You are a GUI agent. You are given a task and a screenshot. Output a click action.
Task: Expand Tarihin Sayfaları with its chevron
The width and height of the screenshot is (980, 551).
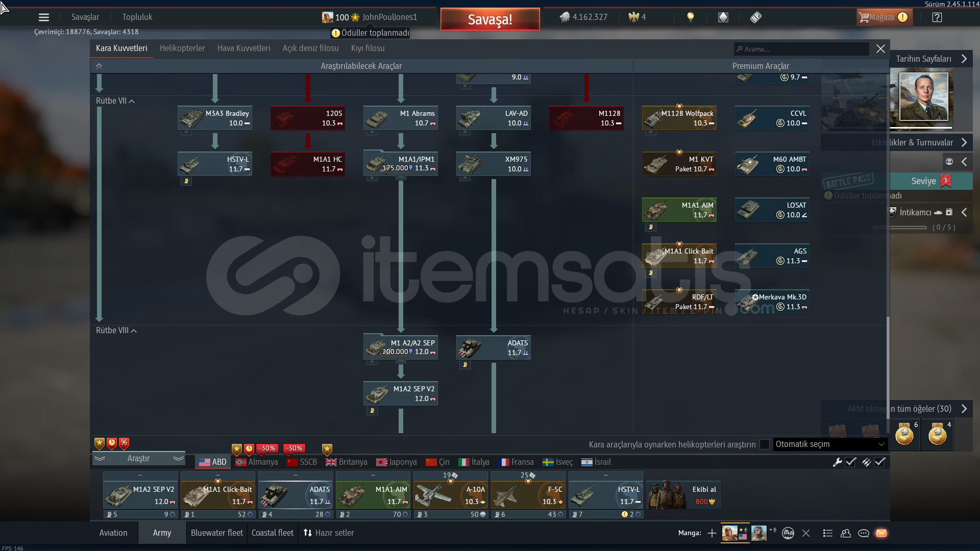(x=964, y=59)
